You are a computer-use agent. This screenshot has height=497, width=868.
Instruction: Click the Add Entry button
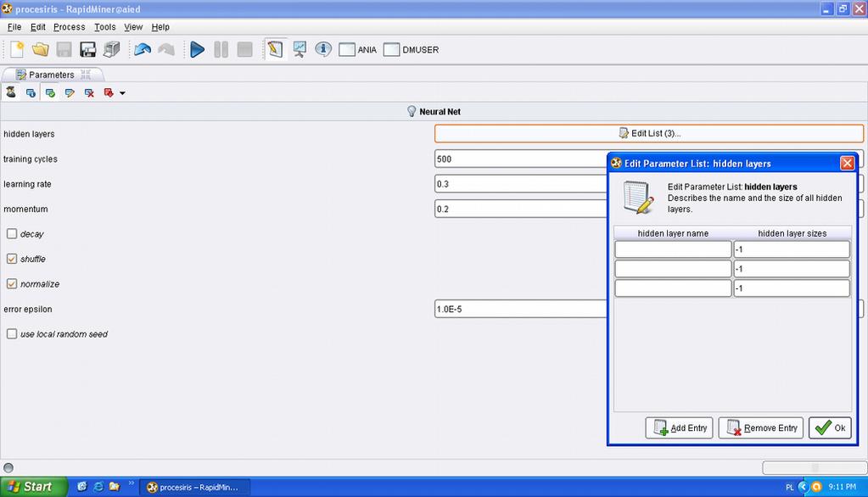680,427
